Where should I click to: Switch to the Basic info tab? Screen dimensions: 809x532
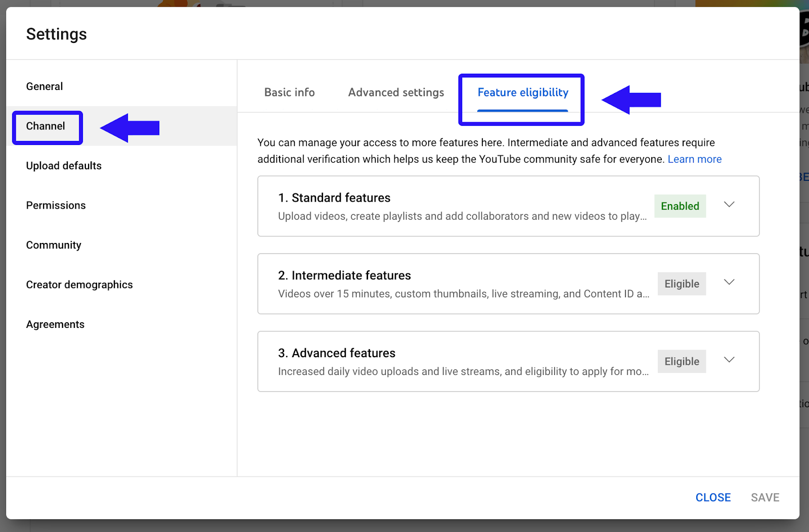coord(289,92)
